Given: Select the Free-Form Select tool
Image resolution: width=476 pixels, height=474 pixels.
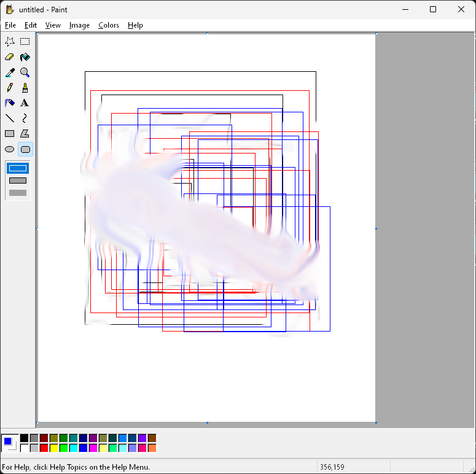Looking at the screenshot, I should point(10,42).
